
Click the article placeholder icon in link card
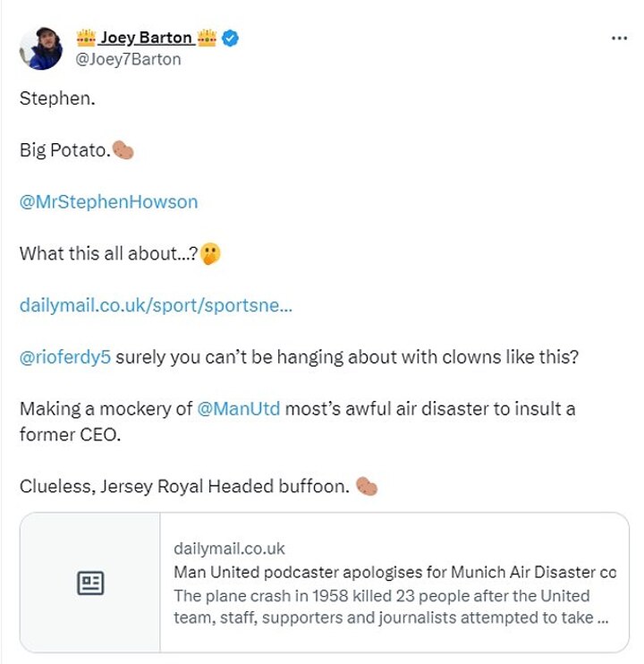(90, 583)
